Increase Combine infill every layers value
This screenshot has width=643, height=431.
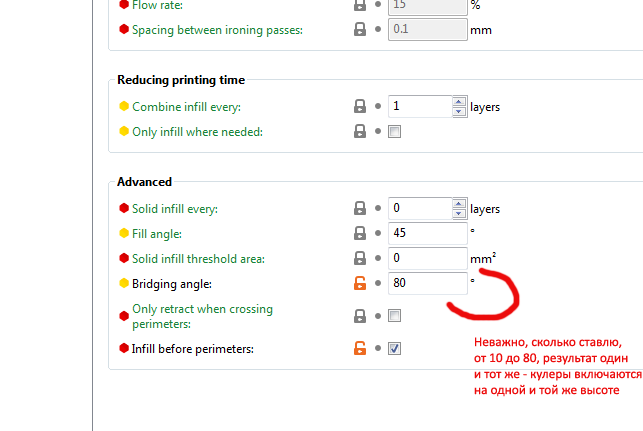(459, 101)
